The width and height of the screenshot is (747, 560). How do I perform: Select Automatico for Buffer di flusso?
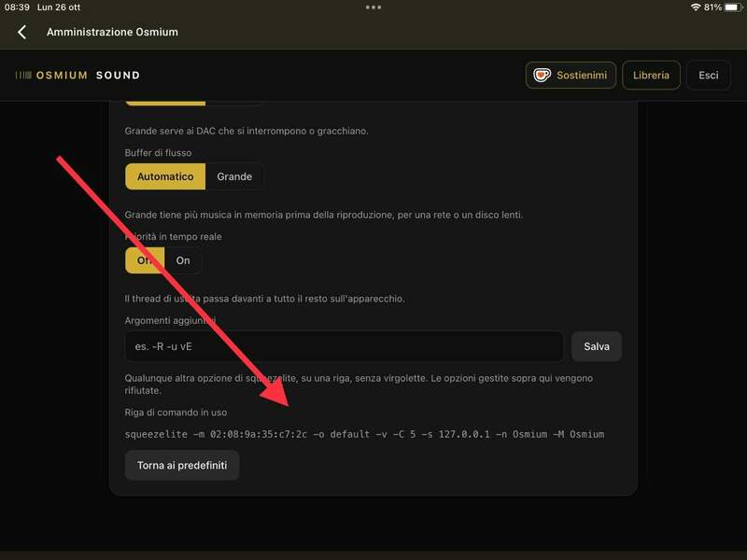point(165,176)
